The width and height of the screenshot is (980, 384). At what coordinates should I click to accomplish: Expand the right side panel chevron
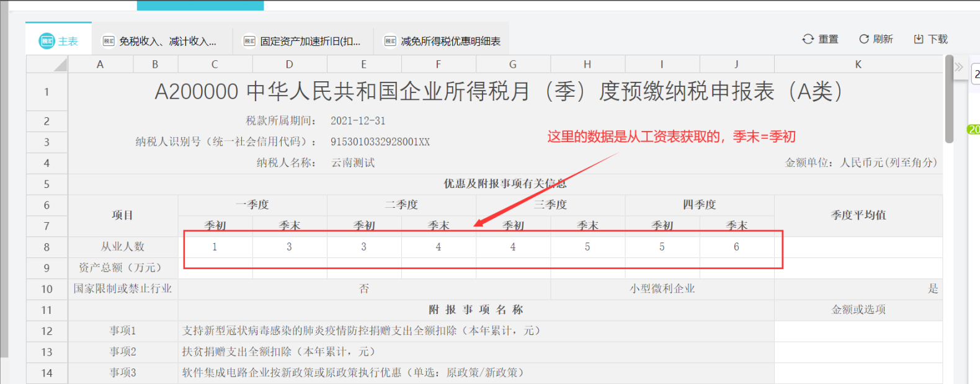point(959,67)
